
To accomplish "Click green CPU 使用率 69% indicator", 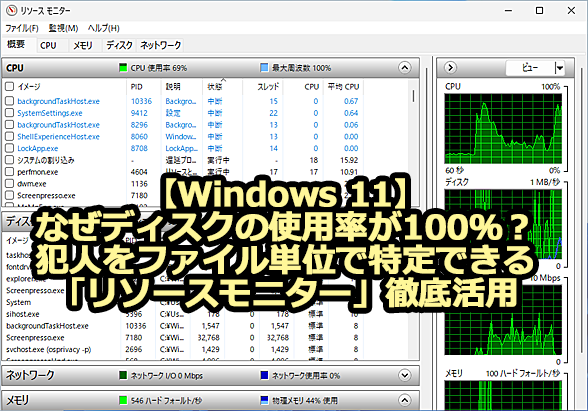I will [x=123, y=68].
